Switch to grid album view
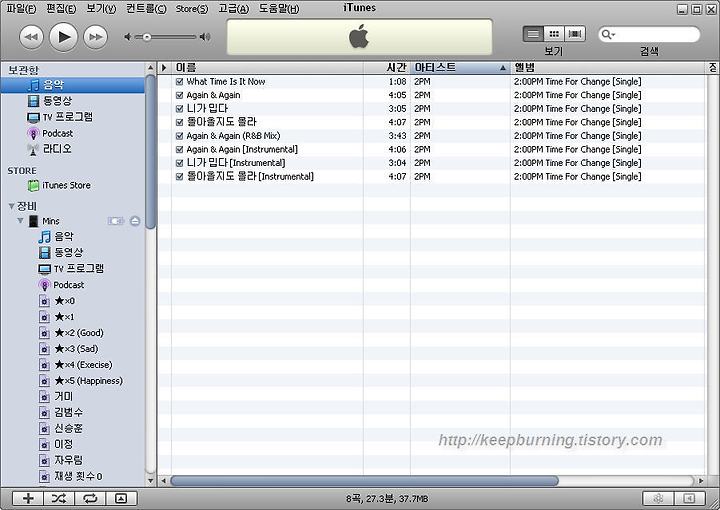 [x=554, y=34]
